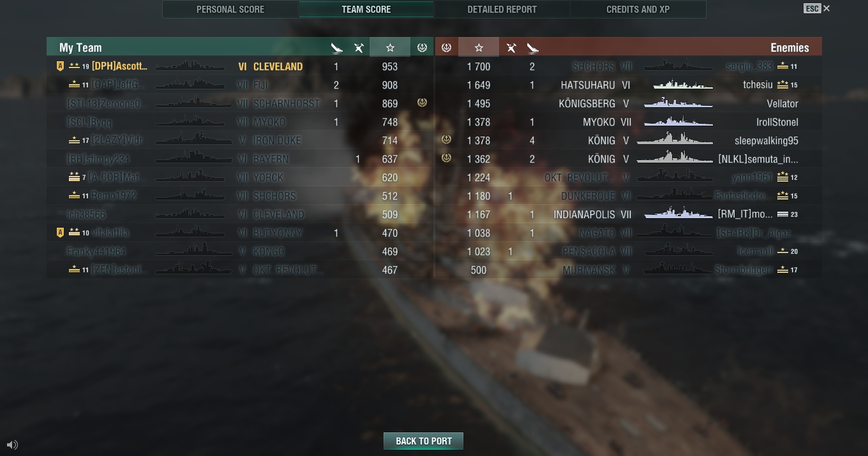Viewport: 868px width, 456px height.
Task: Open the Personal Score tab
Action: click(230, 10)
